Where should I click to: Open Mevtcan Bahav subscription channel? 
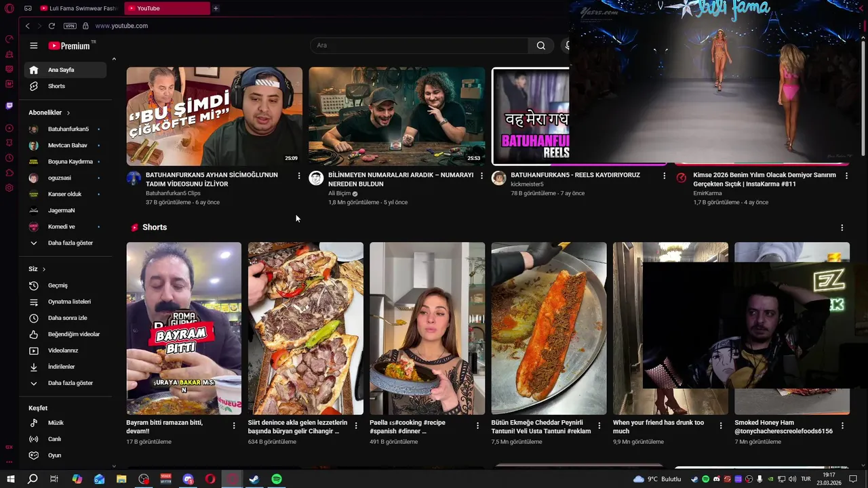[x=65, y=145]
